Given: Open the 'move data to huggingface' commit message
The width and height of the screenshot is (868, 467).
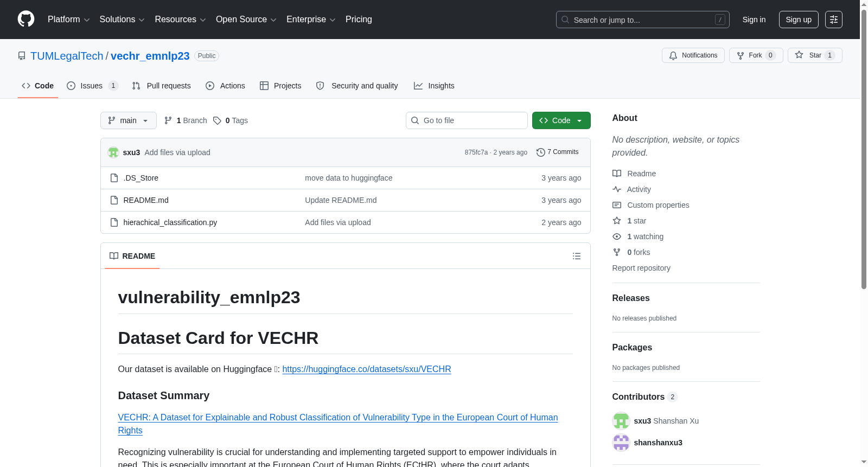Looking at the screenshot, I should [x=349, y=178].
